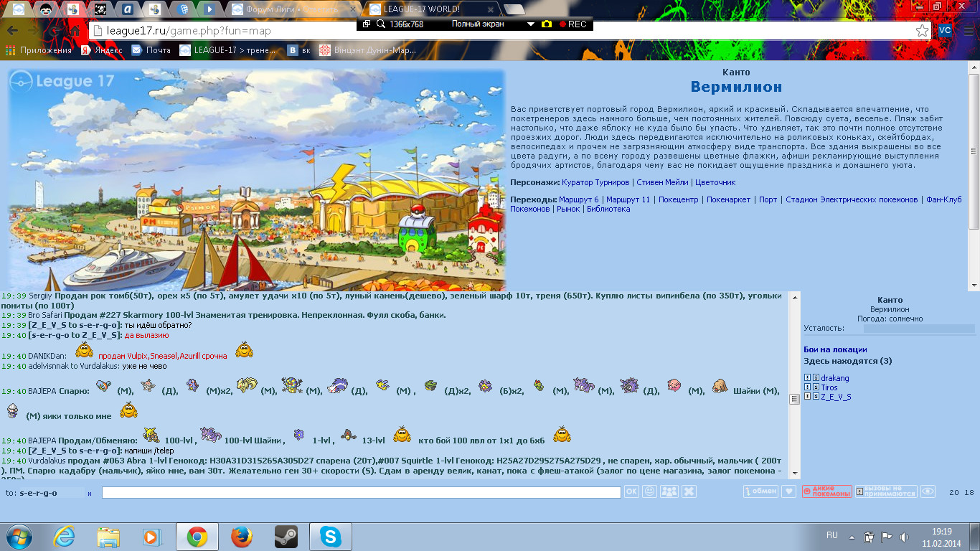This screenshot has height=551, width=980.
Task: Click the chat message input field
Action: point(361,492)
